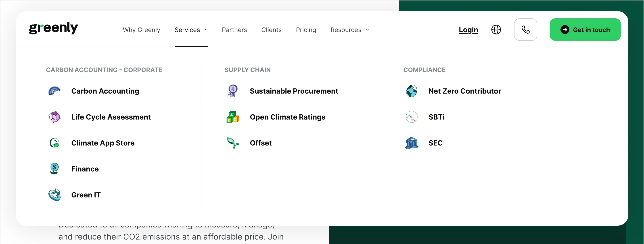The height and width of the screenshot is (244, 644).
Task: Click the Life Cycle Assessment cycle icon
Action: pyautogui.click(x=54, y=117)
